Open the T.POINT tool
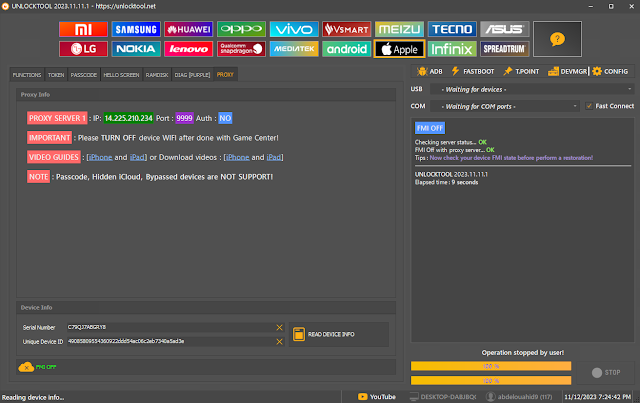 521,71
